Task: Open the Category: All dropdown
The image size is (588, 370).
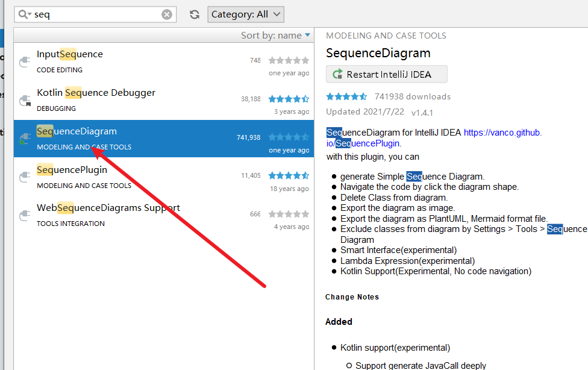Action: point(245,14)
